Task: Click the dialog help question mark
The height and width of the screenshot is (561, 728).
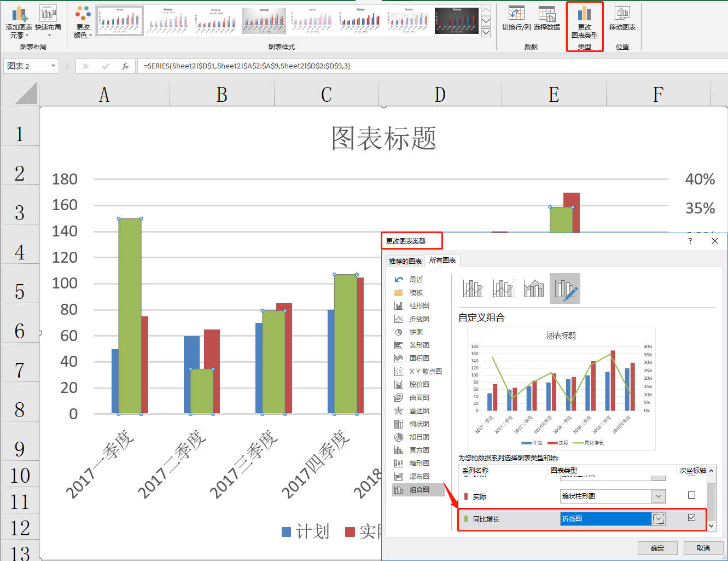Action: click(x=690, y=241)
